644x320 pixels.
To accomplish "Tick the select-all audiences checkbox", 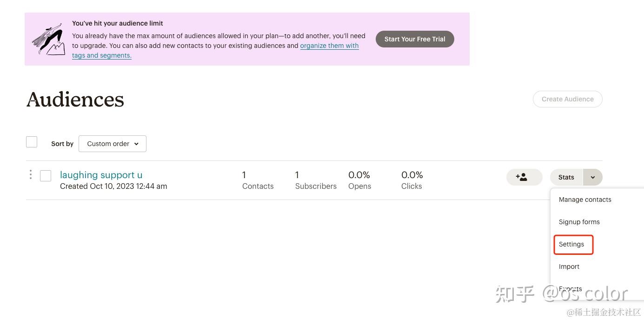I will [32, 142].
